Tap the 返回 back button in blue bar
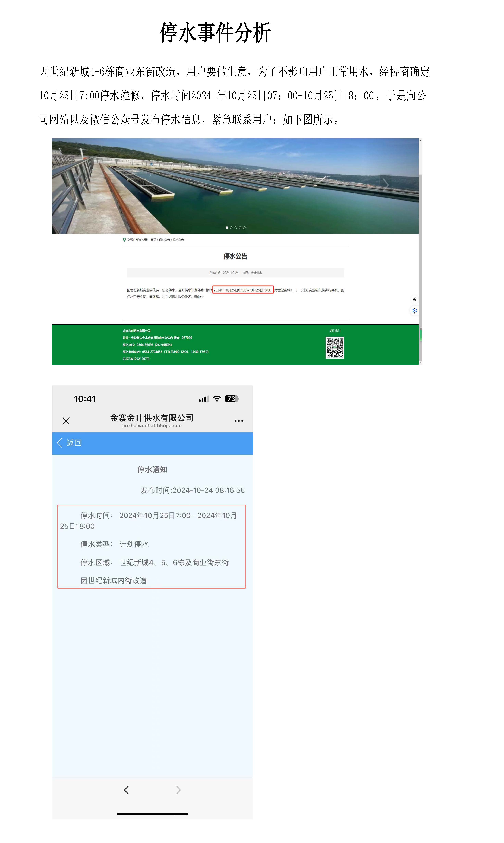Viewport: 504px width, 843px height. click(70, 443)
